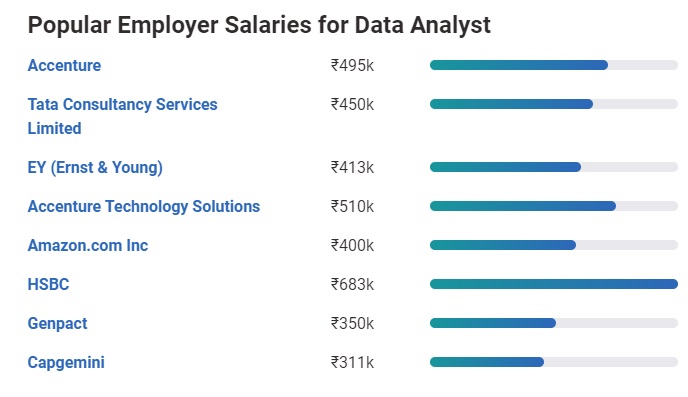
Task: Click the Genpact salary bar
Action: click(554, 323)
